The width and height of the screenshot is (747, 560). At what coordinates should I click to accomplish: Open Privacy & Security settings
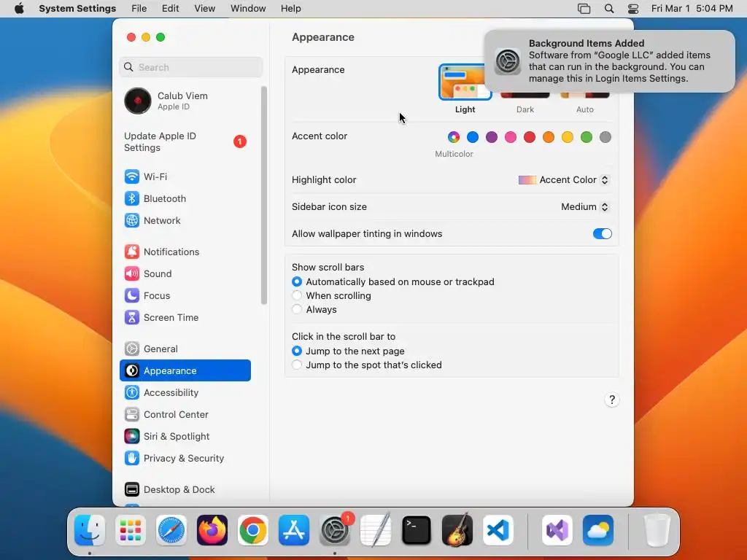point(185,459)
